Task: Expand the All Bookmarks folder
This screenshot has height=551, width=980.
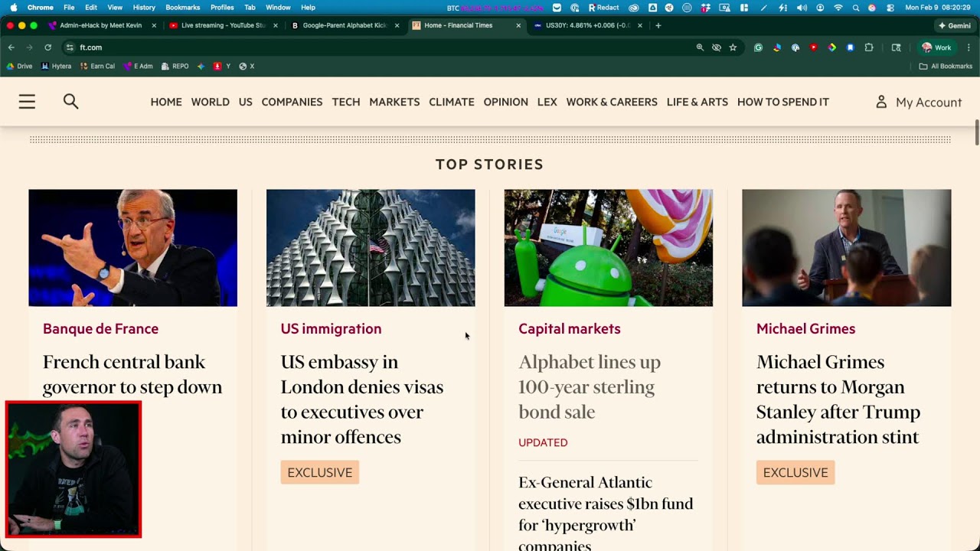Action: tap(946, 67)
